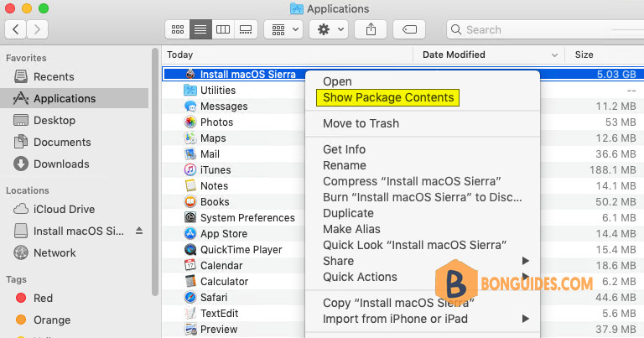Viewport: 644px width, 338px height.
Task: Click the sidebar scrollbar
Action: point(155,172)
